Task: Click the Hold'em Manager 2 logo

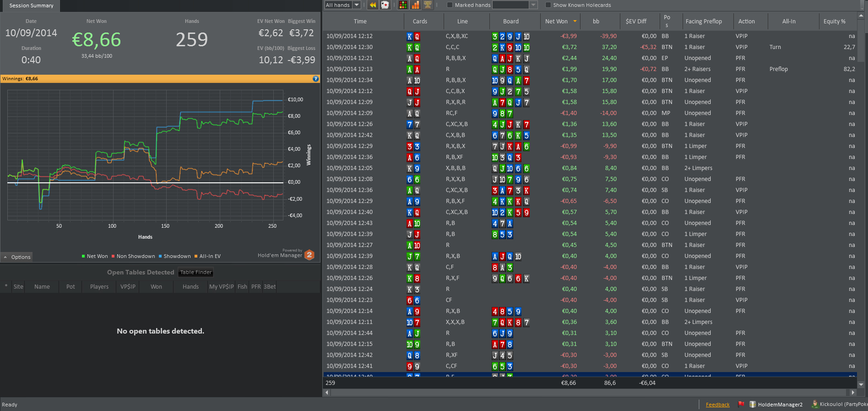Action: 309,255
